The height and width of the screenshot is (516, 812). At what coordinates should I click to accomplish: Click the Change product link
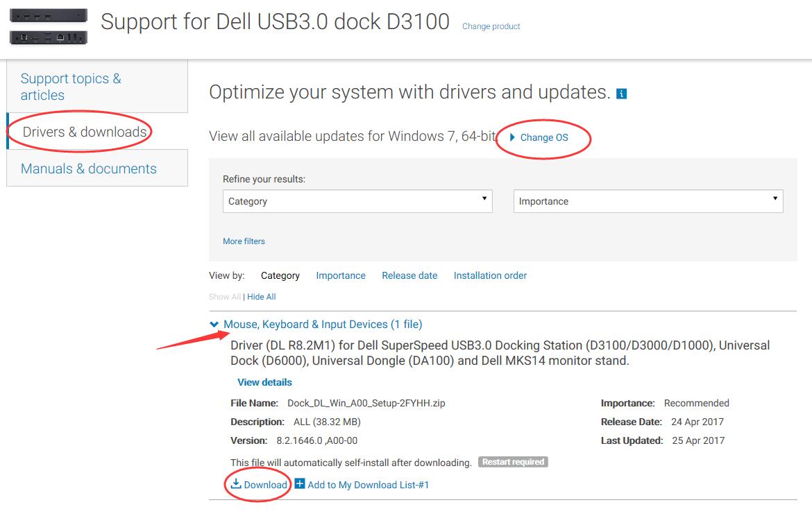491,26
